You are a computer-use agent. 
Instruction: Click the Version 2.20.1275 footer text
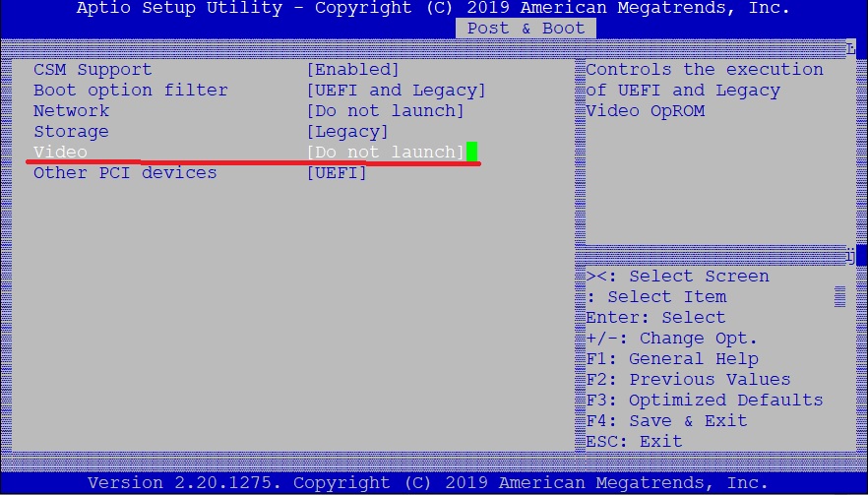click(428, 483)
